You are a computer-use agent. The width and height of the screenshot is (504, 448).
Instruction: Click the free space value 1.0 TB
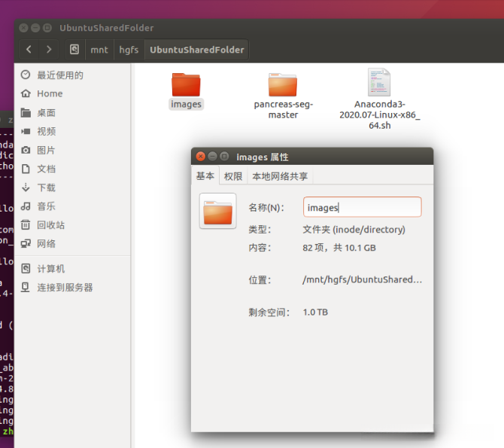click(315, 312)
